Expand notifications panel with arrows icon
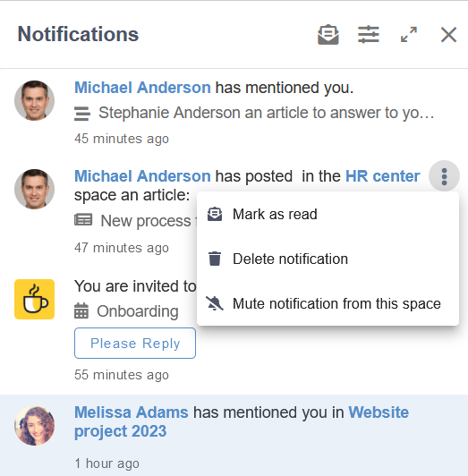The height and width of the screenshot is (476, 468). coord(409,35)
